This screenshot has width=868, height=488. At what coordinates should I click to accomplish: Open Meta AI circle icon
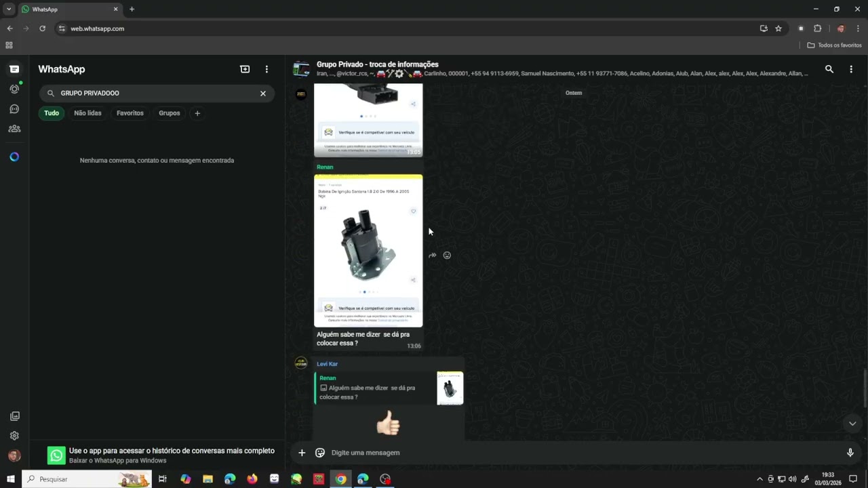(14, 157)
